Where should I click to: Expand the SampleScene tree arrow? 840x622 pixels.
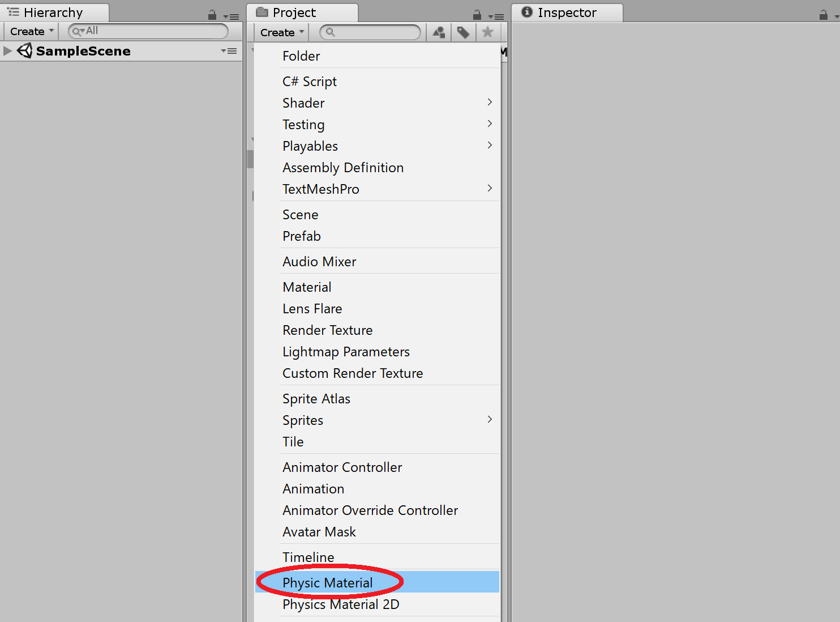point(7,51)
